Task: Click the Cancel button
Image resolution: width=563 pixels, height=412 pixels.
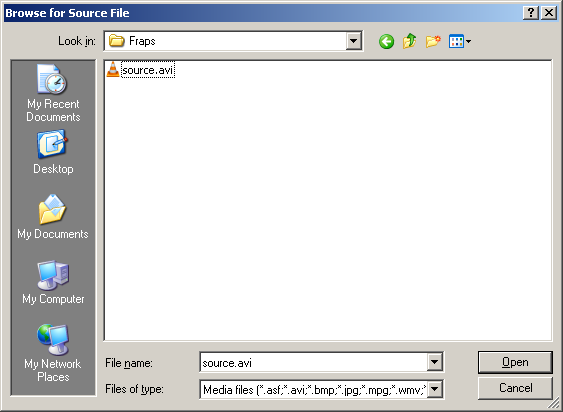Action: point(515,388)
